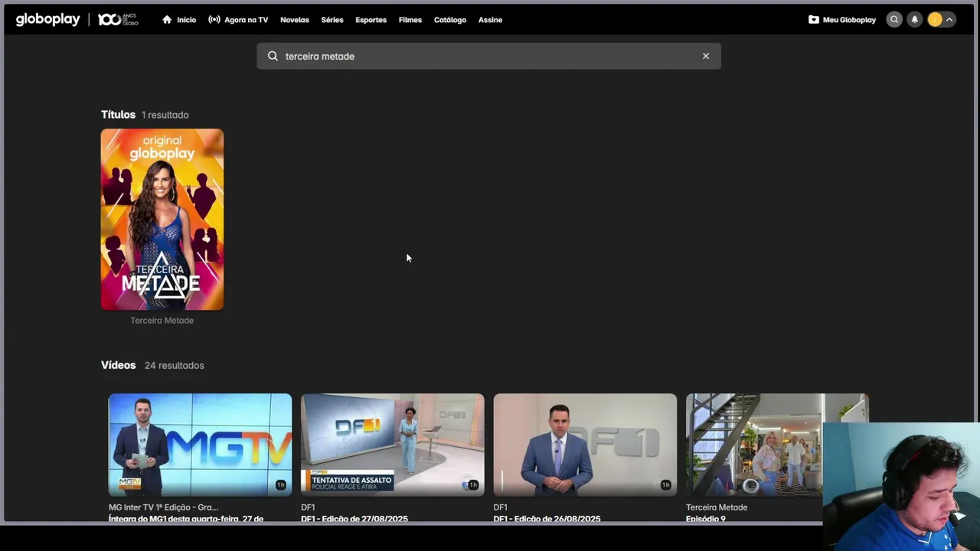Open Meu Globoplay

842,20
